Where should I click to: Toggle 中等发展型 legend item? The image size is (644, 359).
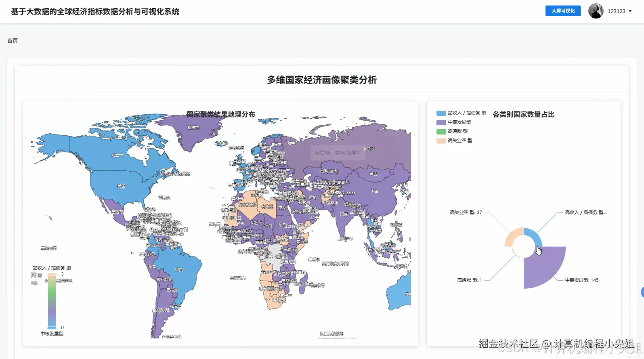[454, 122]
